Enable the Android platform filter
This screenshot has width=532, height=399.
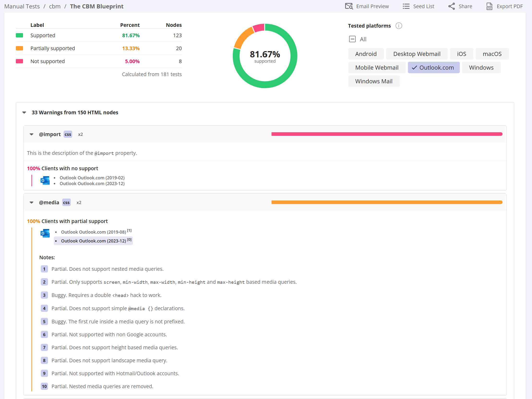365,54
